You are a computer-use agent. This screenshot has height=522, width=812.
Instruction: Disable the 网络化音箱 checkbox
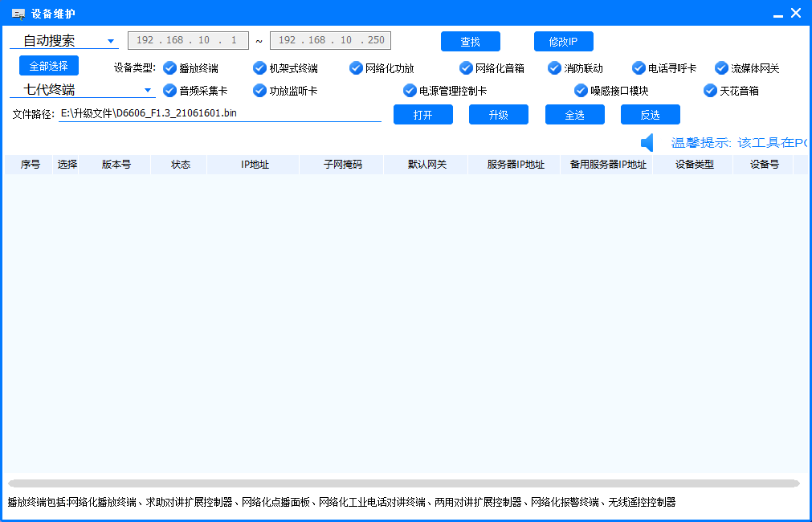point(466,67)
